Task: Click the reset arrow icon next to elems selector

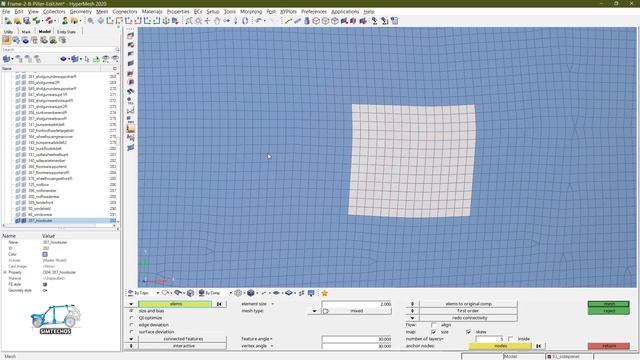Action: pyautogui.click(x=219, y=304)
